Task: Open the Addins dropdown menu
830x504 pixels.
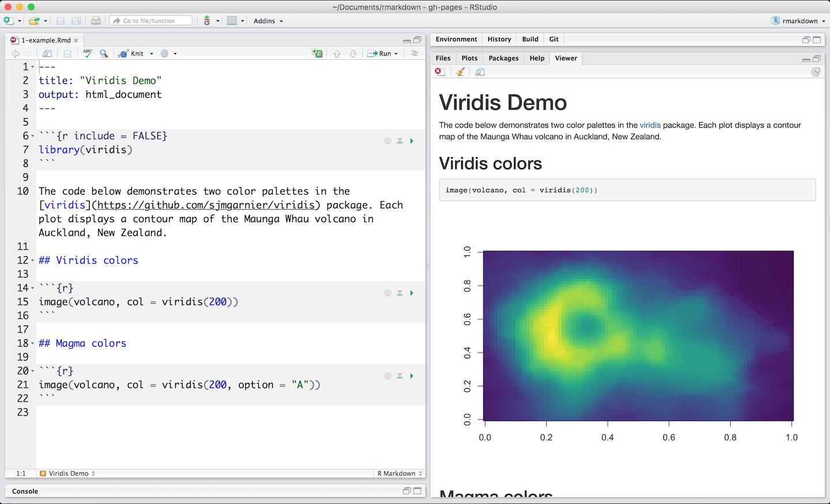Action: point(269,21)
